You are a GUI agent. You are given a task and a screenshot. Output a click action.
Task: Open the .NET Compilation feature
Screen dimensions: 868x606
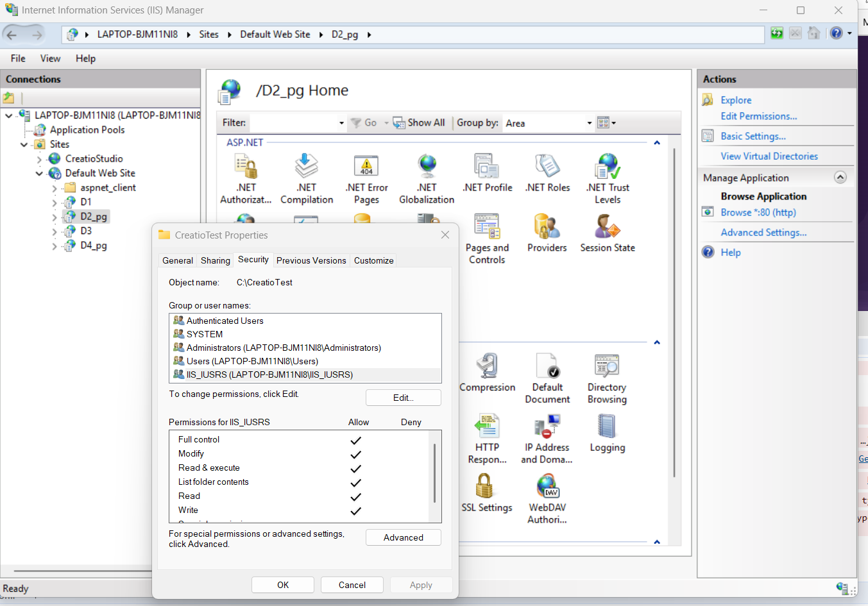pos(307,180)
